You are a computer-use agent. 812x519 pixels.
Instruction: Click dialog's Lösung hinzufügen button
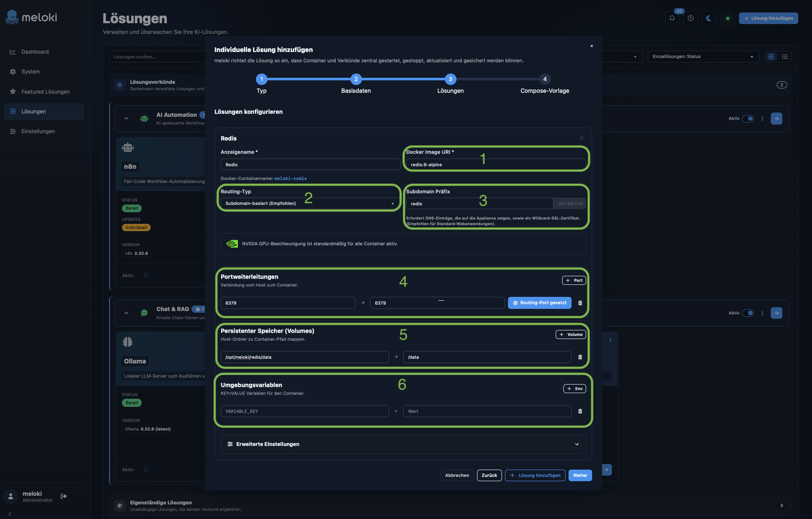[x=535, y=476]
